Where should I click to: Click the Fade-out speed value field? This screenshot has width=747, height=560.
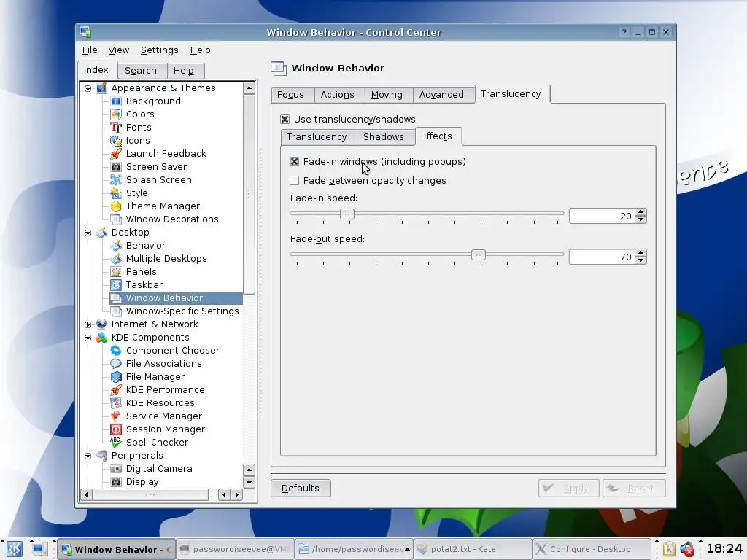click(602, 257)
